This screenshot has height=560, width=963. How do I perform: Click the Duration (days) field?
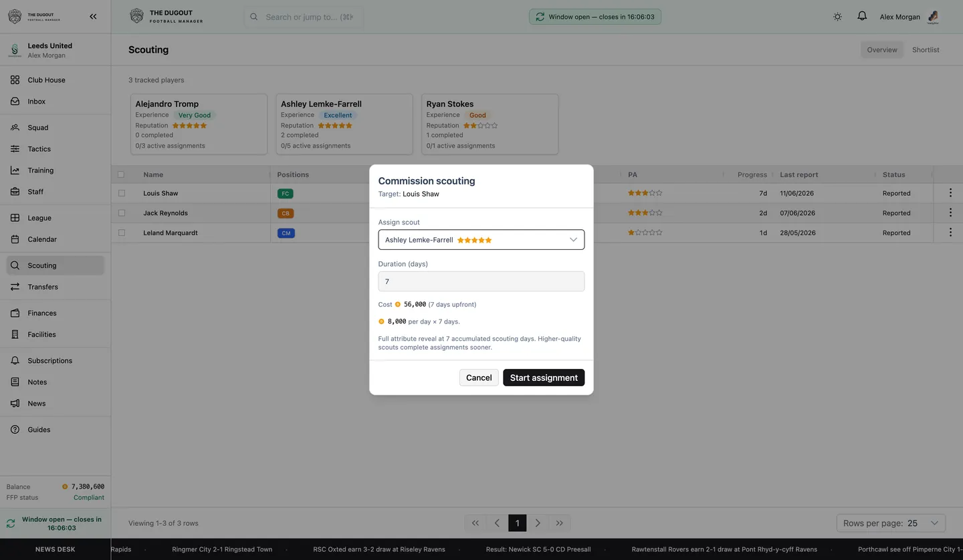pos(481,281)
